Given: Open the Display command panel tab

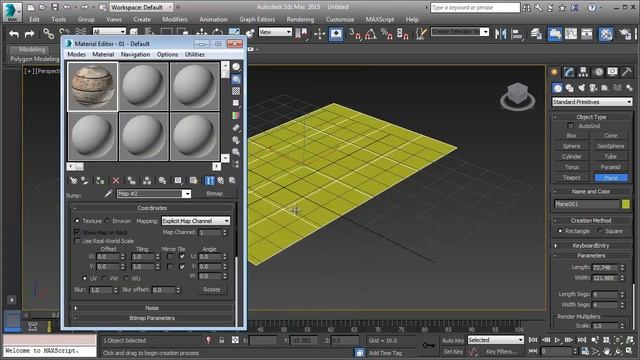Looking at the screenshot, I should click(613, 72).
